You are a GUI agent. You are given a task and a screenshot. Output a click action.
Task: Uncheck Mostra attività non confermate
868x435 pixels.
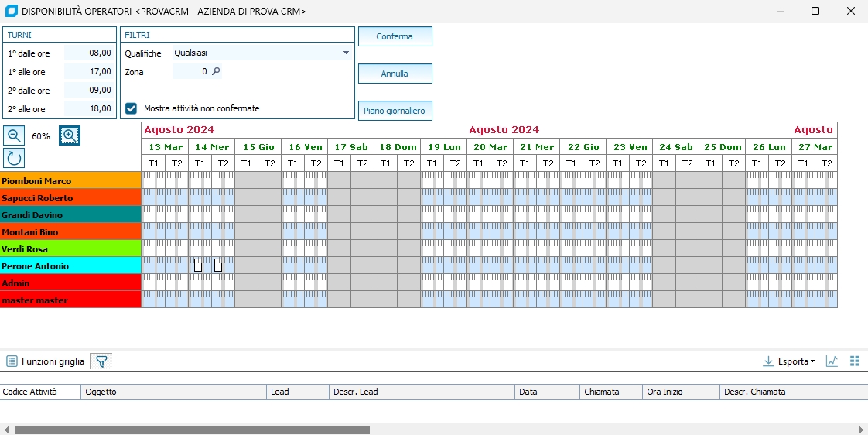point(132,108)
